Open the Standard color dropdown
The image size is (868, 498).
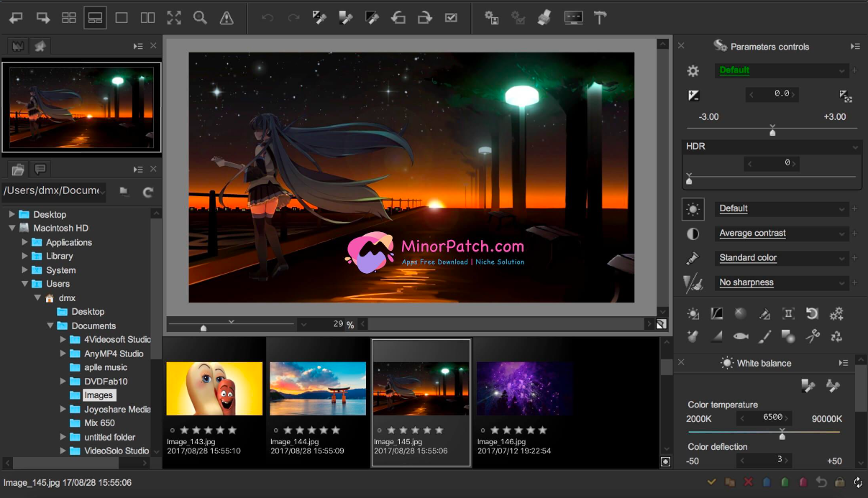pos(782,258)
